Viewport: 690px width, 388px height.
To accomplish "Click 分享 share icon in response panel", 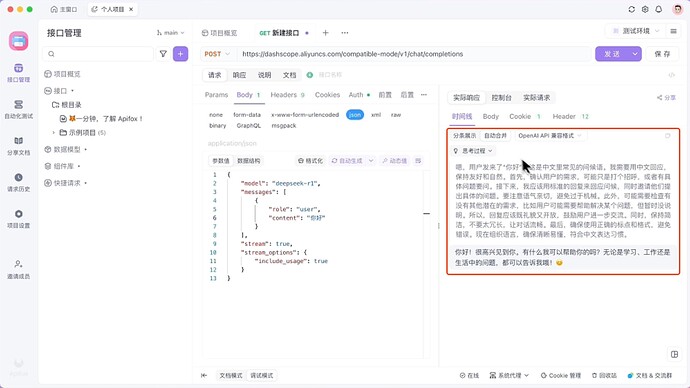I will tap(666, 98).
